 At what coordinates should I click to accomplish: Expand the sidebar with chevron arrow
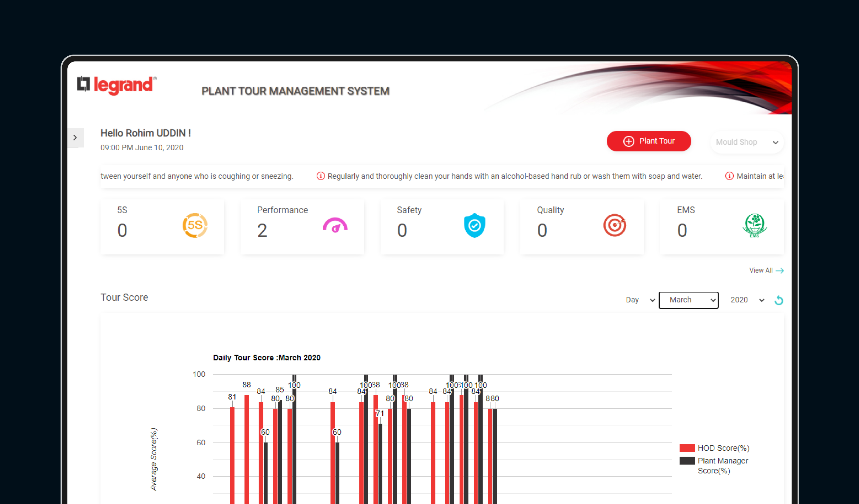[75, 138]
